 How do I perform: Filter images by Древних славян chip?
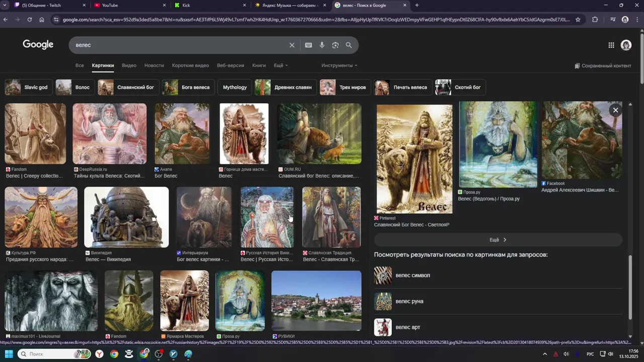tap(285, 87)
